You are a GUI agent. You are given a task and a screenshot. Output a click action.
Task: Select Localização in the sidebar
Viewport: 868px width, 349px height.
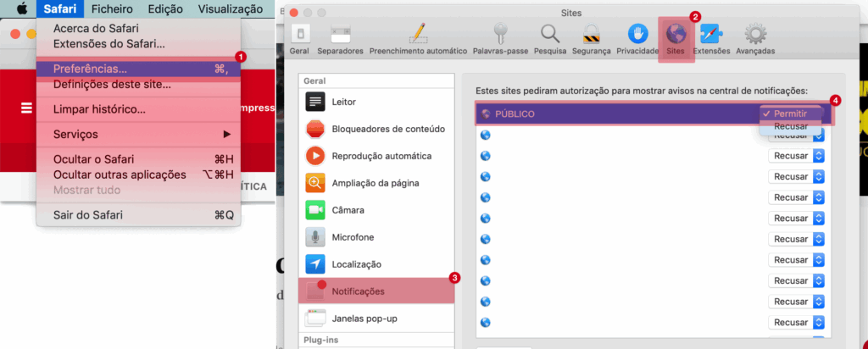pos(376,264)
